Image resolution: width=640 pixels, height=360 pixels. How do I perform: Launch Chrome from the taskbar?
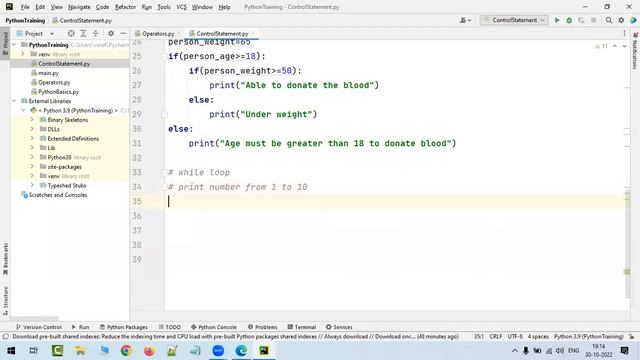click(x=126, y=351)
